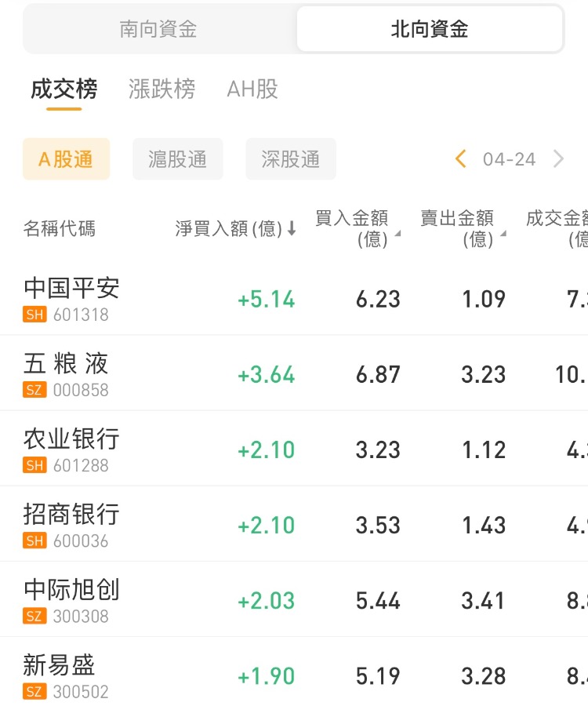Screen dimensions: 588x706
Task: Go to previous date with left arrow
Action: pos(461,159)
